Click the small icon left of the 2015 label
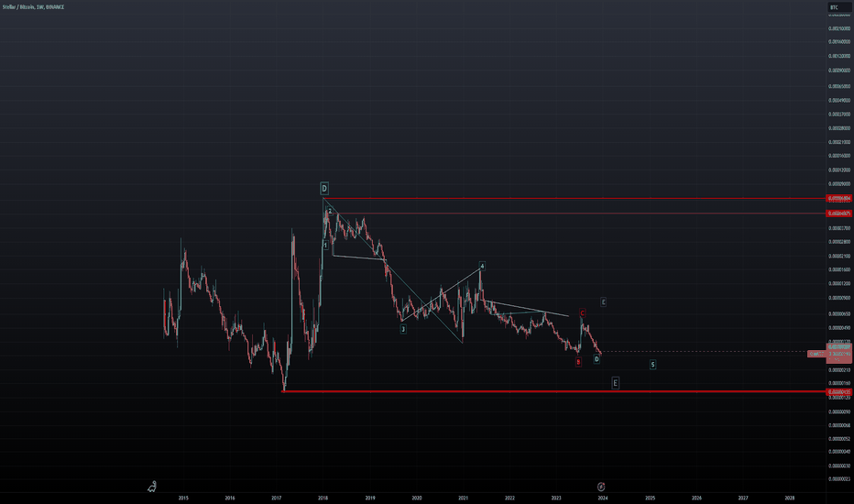The height and width of the screenshot is (504, 854). click(152, 486)
